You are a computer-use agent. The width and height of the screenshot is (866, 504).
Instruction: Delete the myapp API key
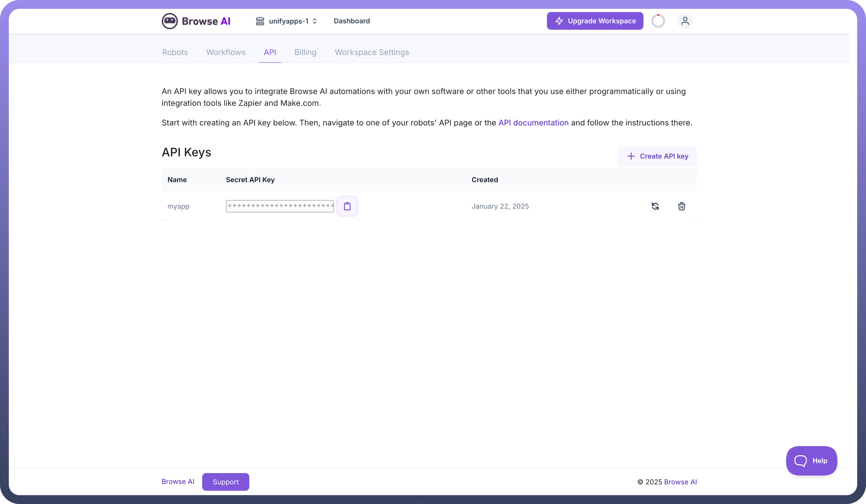pyautogui.click(x=682, y=206)
